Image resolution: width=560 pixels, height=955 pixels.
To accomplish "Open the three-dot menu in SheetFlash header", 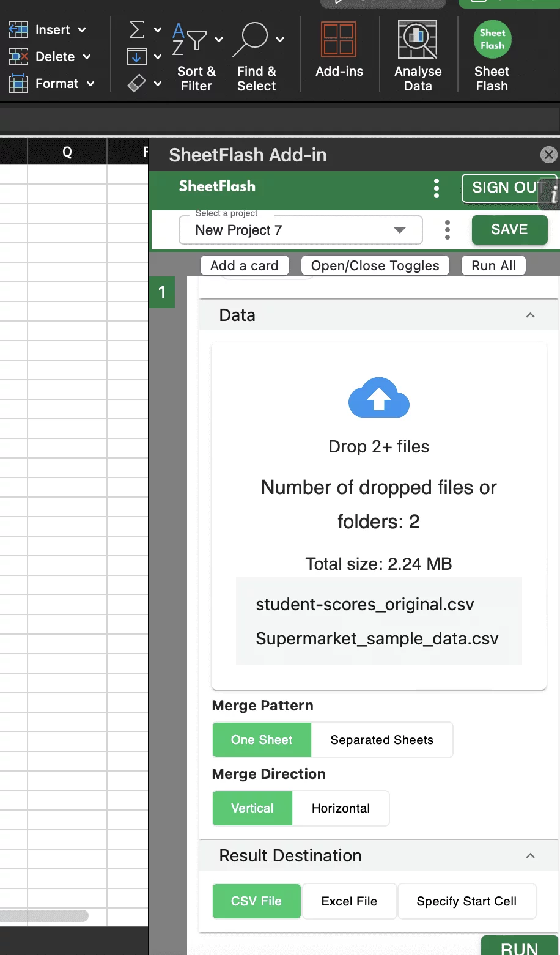I will click(x=436, y=188).
